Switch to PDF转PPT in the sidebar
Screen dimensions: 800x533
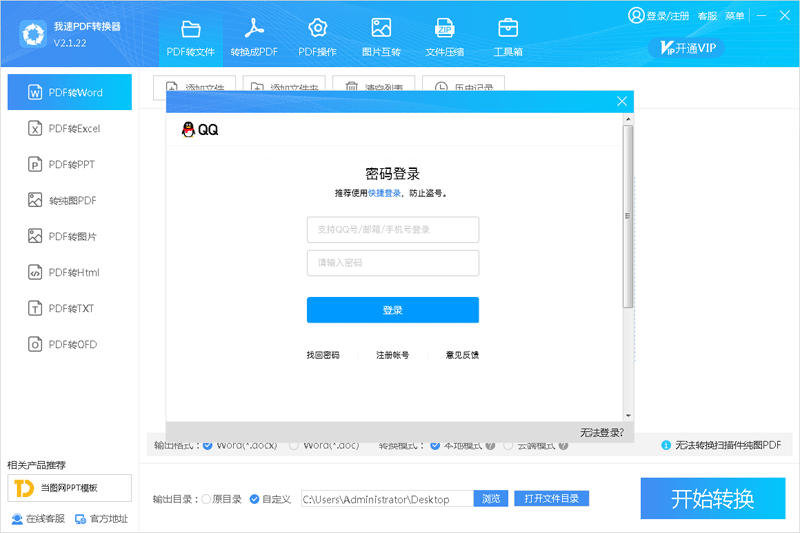(x=71, y=165)
